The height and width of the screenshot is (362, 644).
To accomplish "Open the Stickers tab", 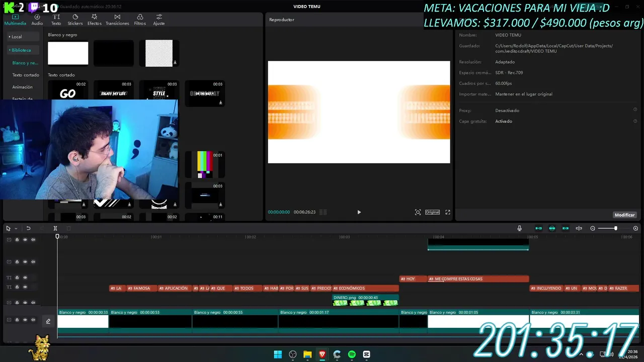I will pyautogui.click(x=75, y=20).
